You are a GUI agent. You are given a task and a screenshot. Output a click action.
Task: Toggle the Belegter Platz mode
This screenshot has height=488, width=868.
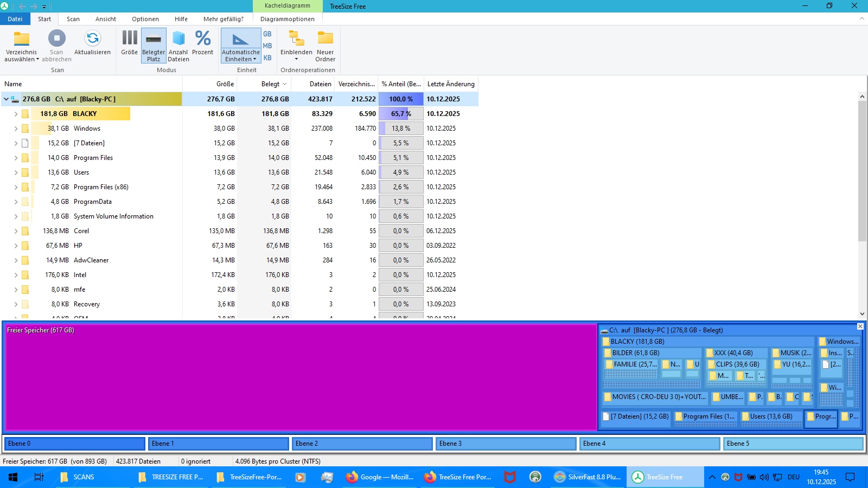tap(154, 47)
